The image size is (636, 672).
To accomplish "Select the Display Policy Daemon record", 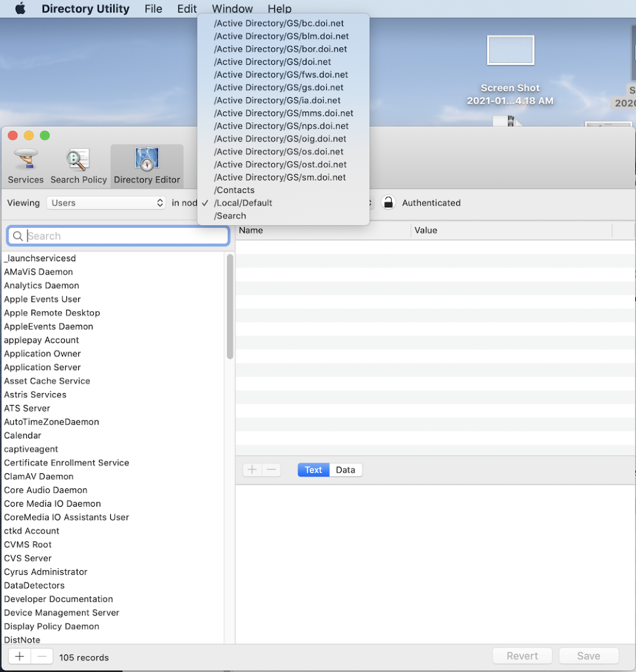I will (x=113, y=627).
